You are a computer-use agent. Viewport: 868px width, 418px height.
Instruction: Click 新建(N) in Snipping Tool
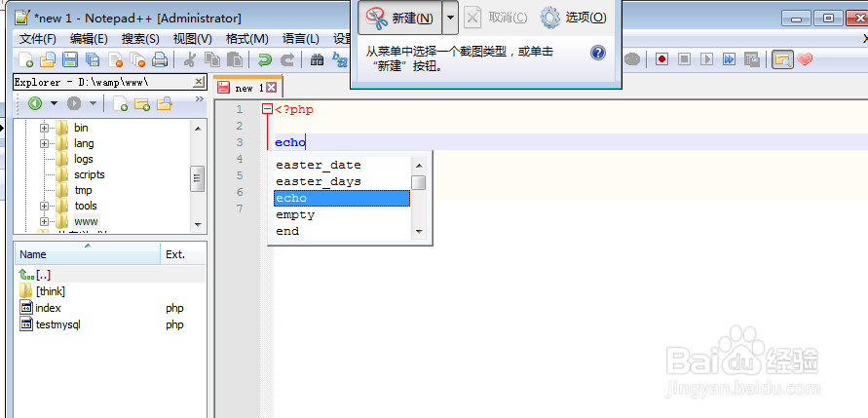click(x=399, y=18)
